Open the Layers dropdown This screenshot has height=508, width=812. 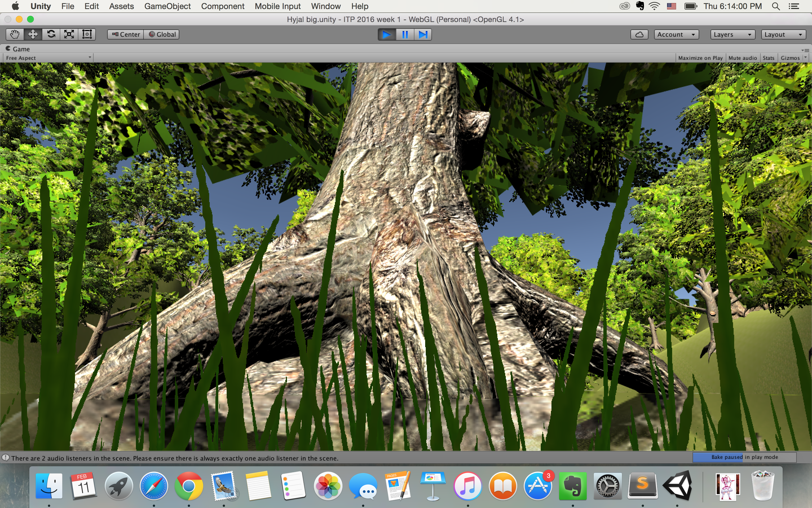[x=733, y=34]
